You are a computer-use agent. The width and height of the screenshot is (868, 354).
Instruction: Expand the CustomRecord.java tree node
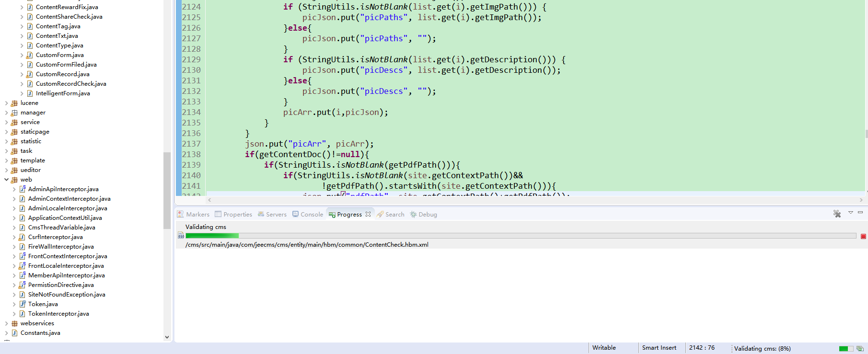pos(22,74)
